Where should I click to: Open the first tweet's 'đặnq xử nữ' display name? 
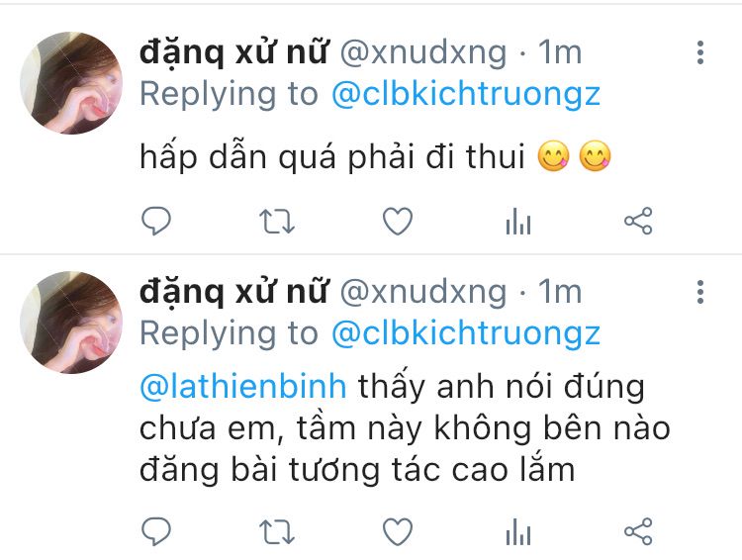(233, 52)
